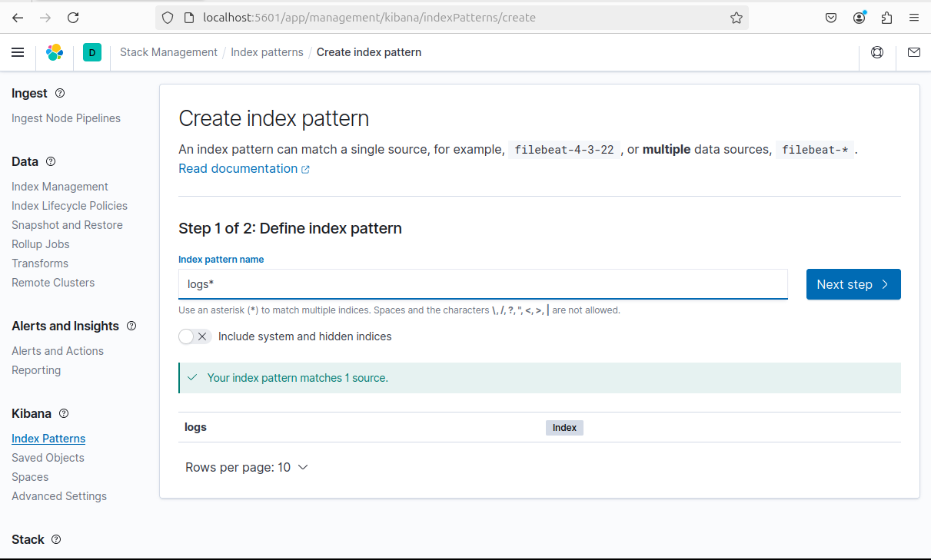Click the Elastic logo icon
Screen dimensions: 931x560
(x=55, y=52)
